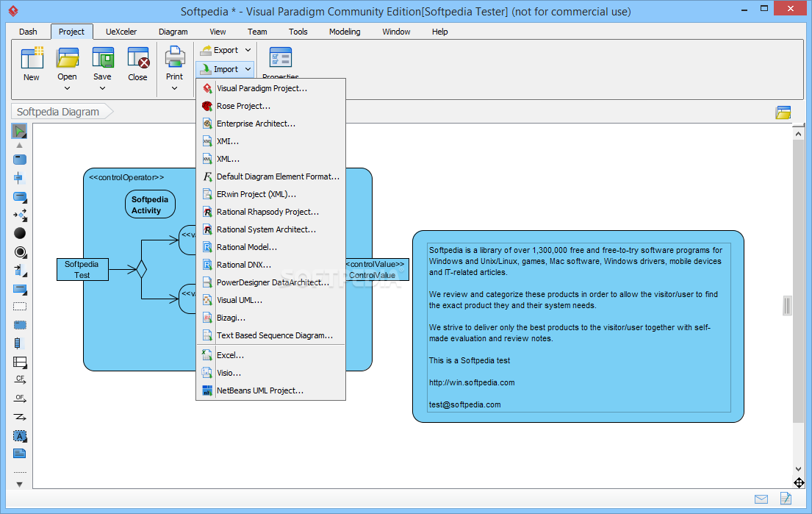Select Default Diagram Element Format...
Screen dimensions: 812x514
(271, 176)
